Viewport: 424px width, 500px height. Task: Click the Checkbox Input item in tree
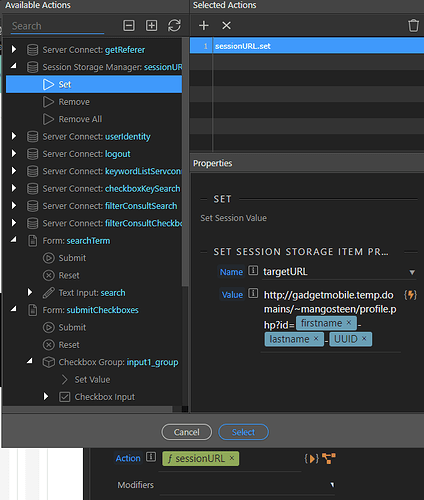click(x=104, y=397)
